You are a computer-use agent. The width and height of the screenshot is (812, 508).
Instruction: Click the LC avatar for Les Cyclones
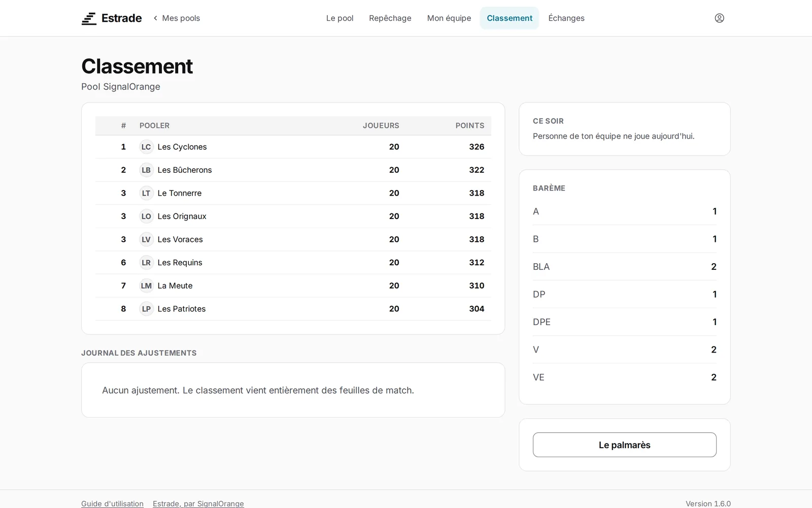tap(146, 147)
